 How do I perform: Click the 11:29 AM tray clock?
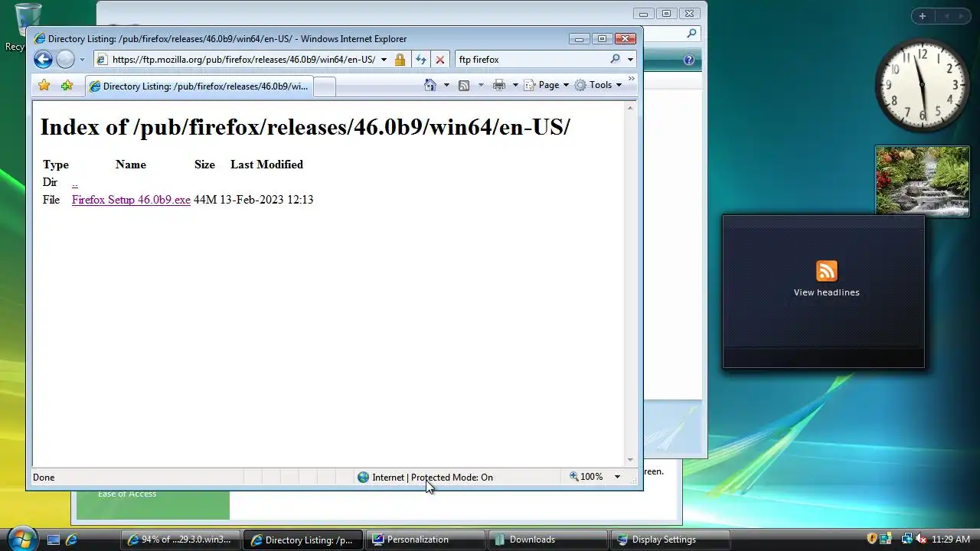pos(951,540)
